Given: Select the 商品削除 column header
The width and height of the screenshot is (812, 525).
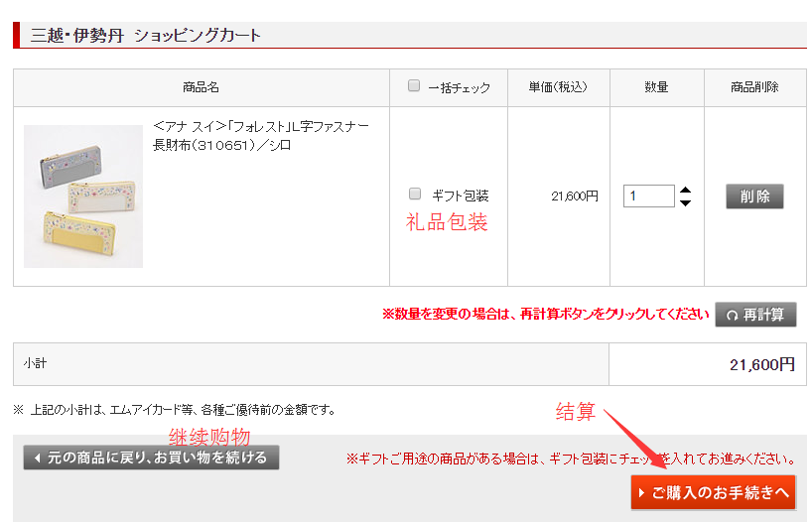Looking at the screenshot, I should tap(754, 87).
